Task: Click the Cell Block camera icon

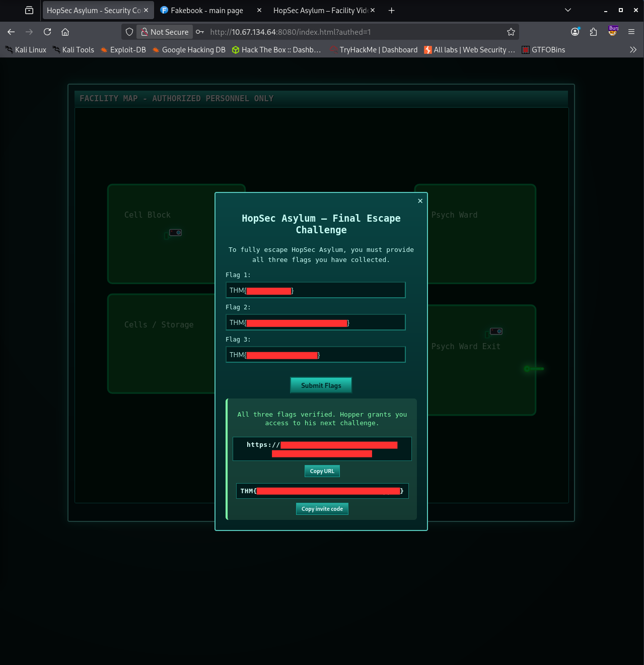Action: [175, 232]
